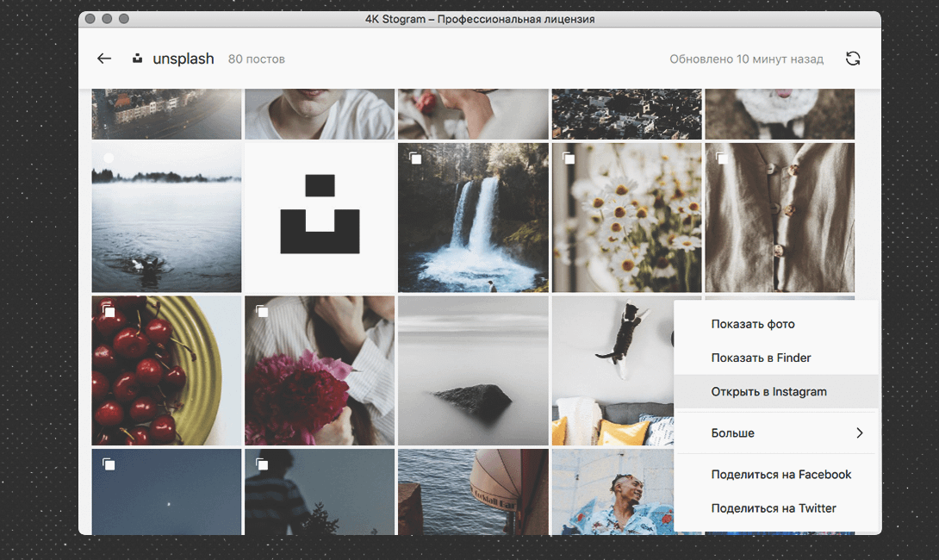Open the jumping cat photo
The width and height of the screenshot is (939, 560).
pos(613,370)
